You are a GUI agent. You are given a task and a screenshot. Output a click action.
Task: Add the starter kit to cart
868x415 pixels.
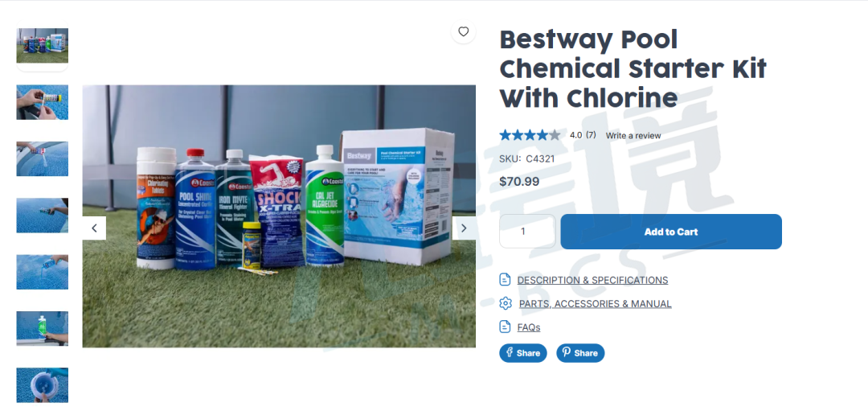671,232
